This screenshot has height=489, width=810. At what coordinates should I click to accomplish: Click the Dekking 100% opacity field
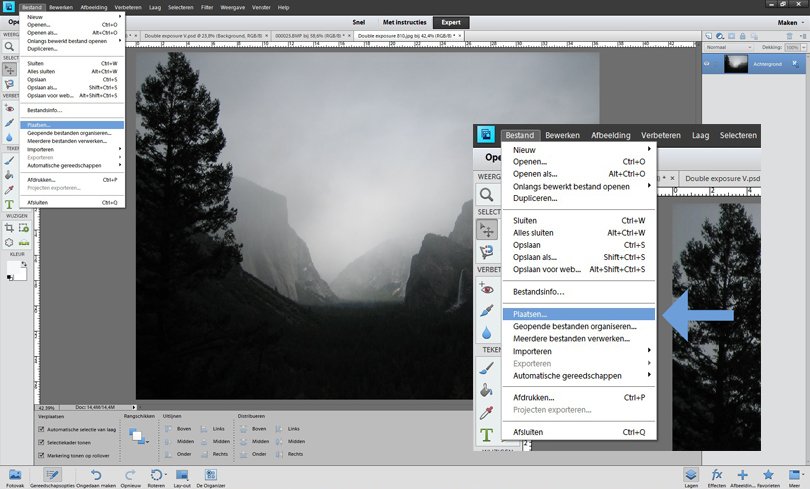[791, 47]
